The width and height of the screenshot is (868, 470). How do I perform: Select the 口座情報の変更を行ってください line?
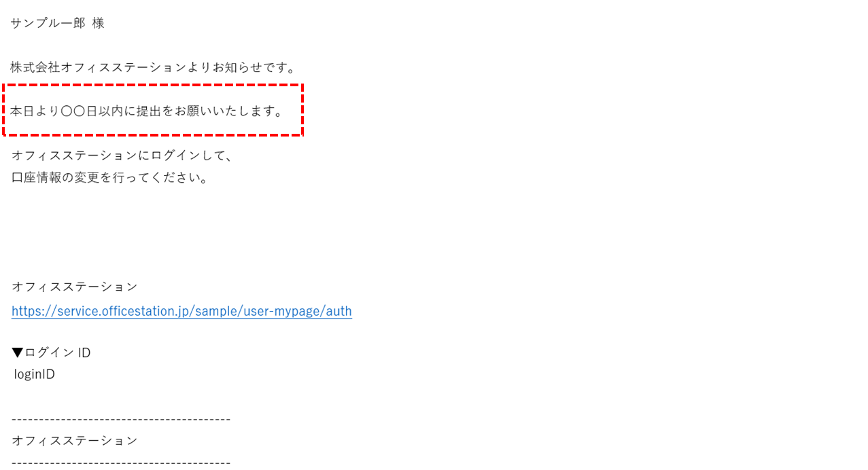point(110,177)
